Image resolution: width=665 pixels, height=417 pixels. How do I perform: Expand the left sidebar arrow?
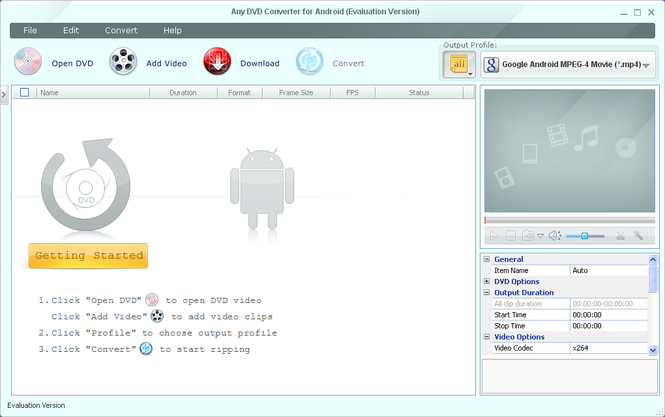pyautogui.click(x=4, y=95)
